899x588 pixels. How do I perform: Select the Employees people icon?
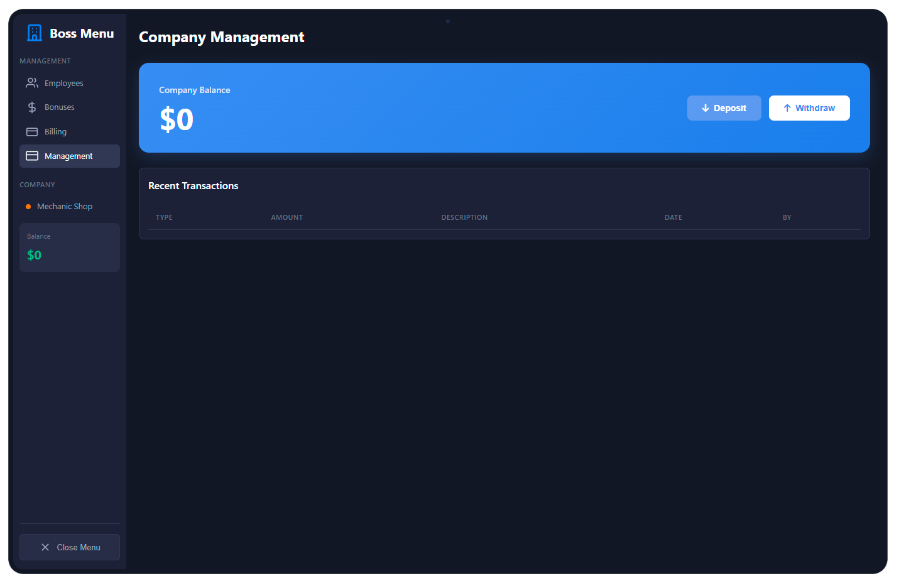click(32, 82)
